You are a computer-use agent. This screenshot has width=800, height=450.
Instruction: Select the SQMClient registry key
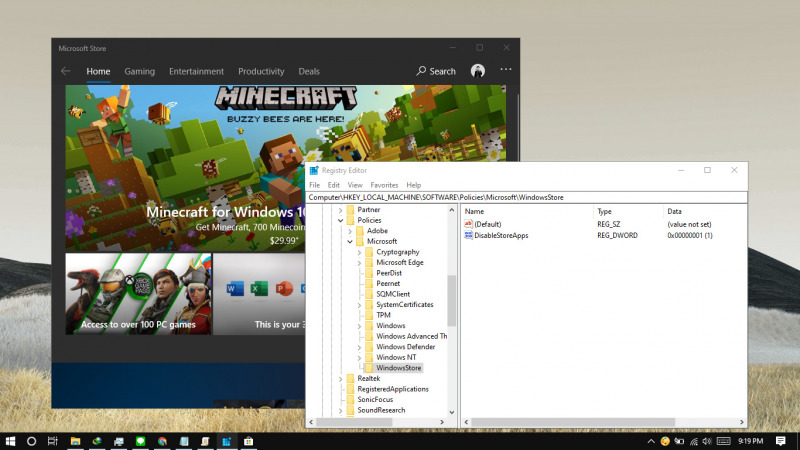[393, 294]
